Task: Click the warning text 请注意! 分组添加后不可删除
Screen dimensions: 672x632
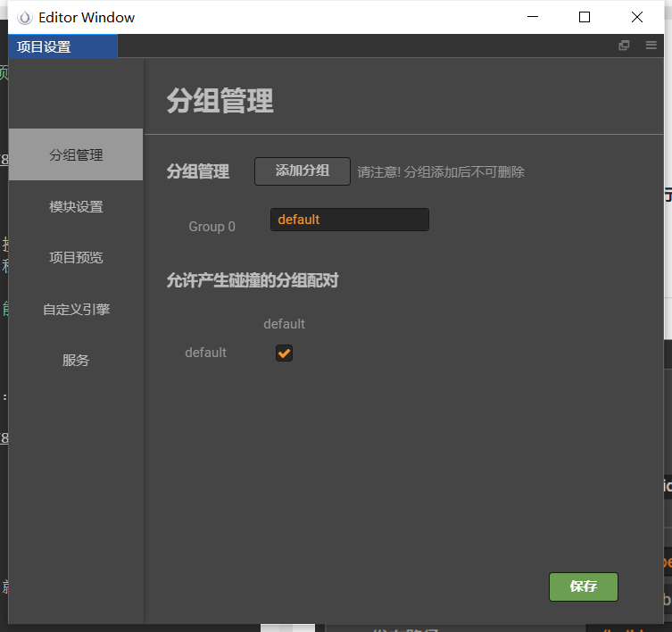Action: [x=441, y=172]
